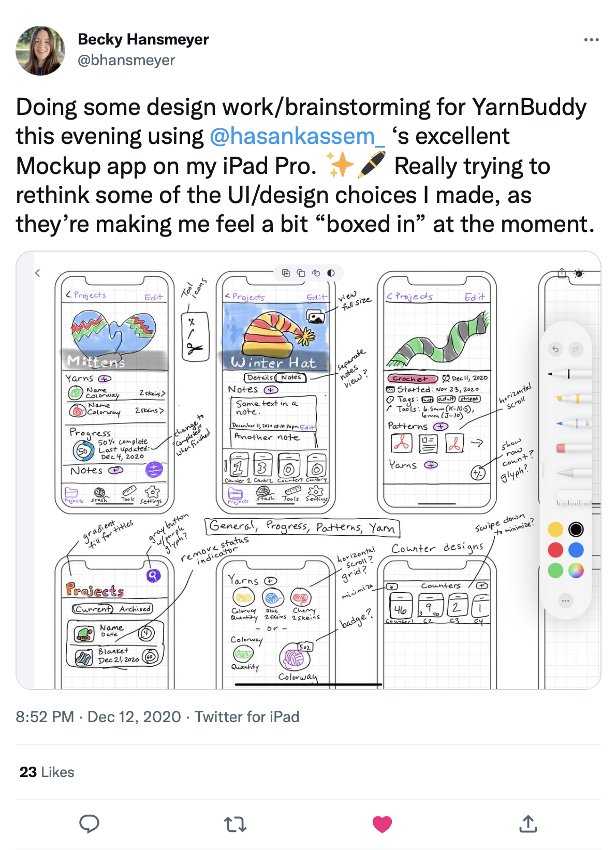Click the undo arrow in drawing palette
616x850 pixels.
pos(555,349)
